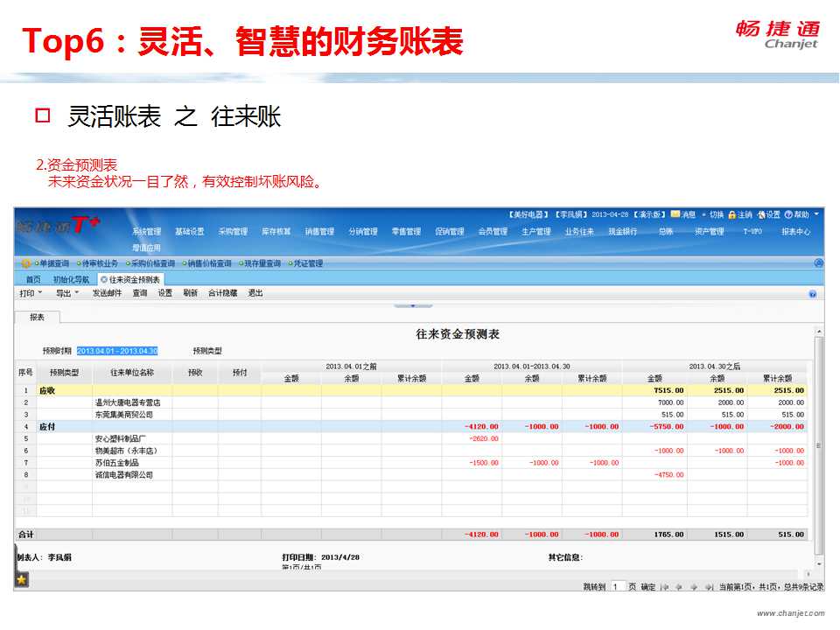840x630 pixels.
Task: Close the 往来资金预测表 tab with x icon
Action: click(104, 279)
